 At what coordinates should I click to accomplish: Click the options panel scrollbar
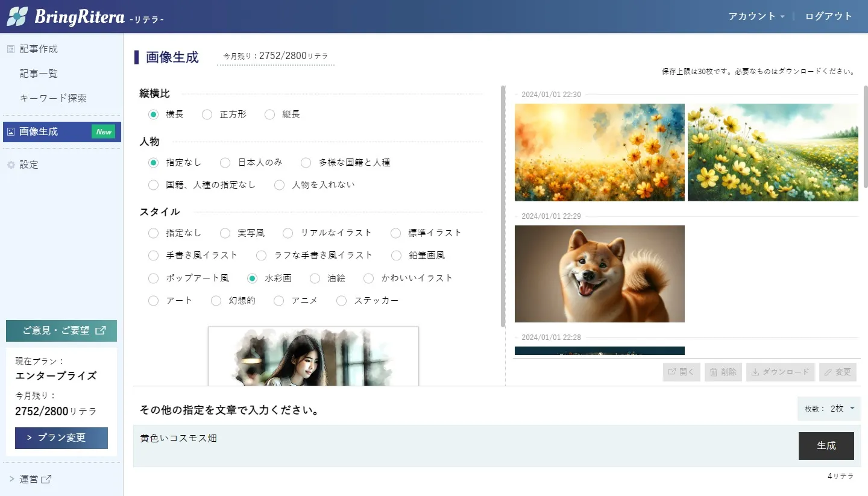[503, 206]
